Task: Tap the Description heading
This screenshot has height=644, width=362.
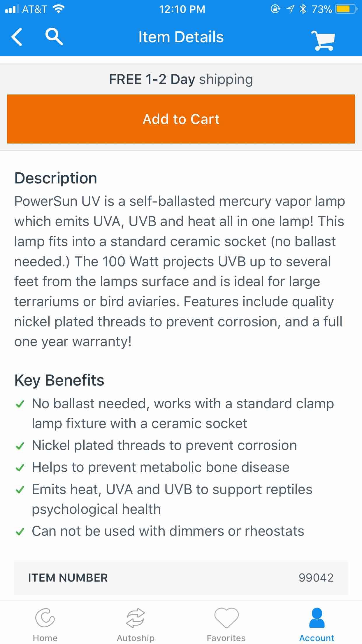Action: point(56,178)
